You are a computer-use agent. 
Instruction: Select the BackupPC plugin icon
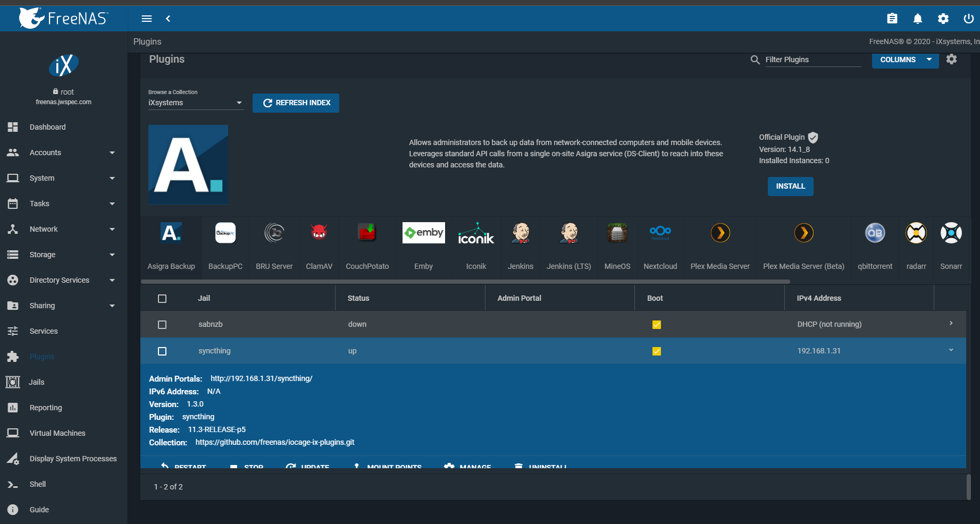coord(225,233)
